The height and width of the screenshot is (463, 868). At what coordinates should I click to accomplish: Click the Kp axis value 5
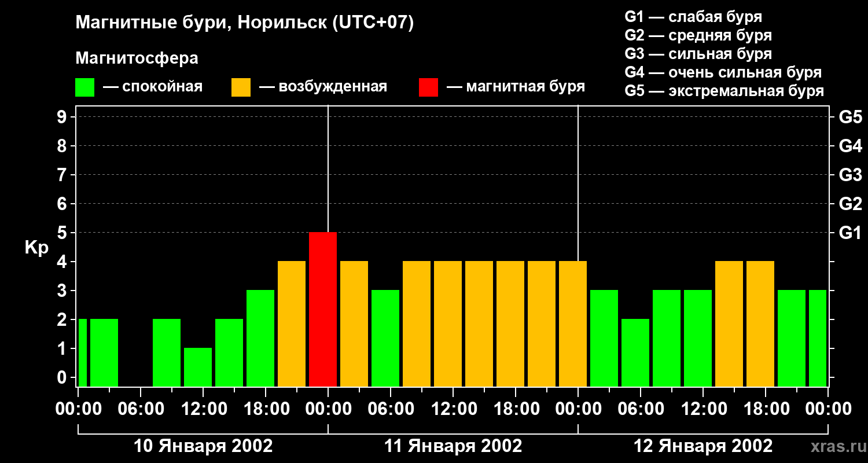tap(63, 233)
